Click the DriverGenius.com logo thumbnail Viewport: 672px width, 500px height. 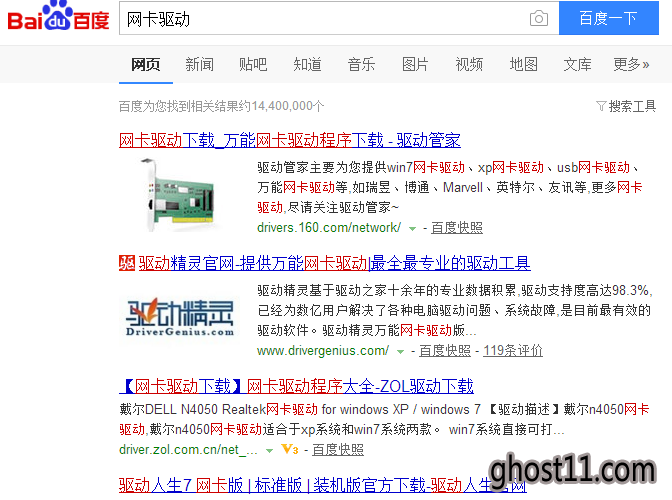180,317
